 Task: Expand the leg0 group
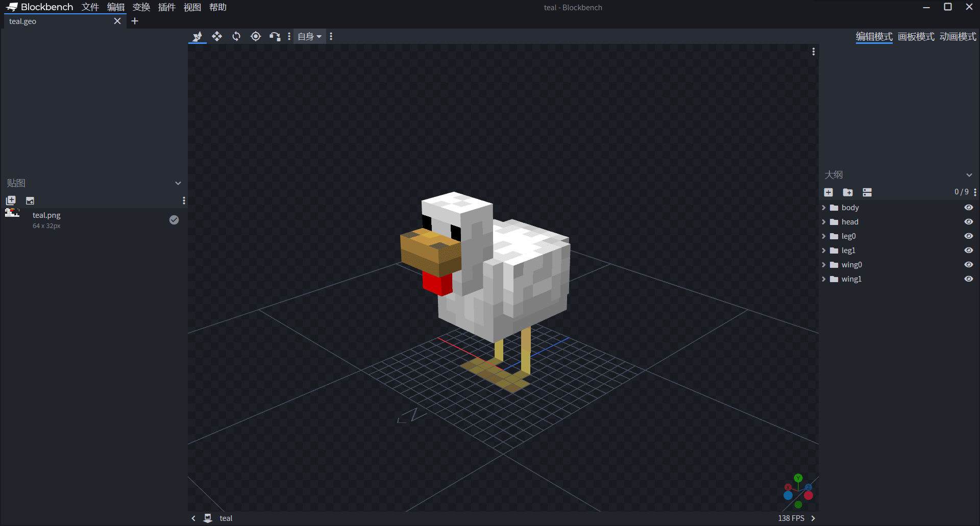pyautogui.click(x=823, y=236)
